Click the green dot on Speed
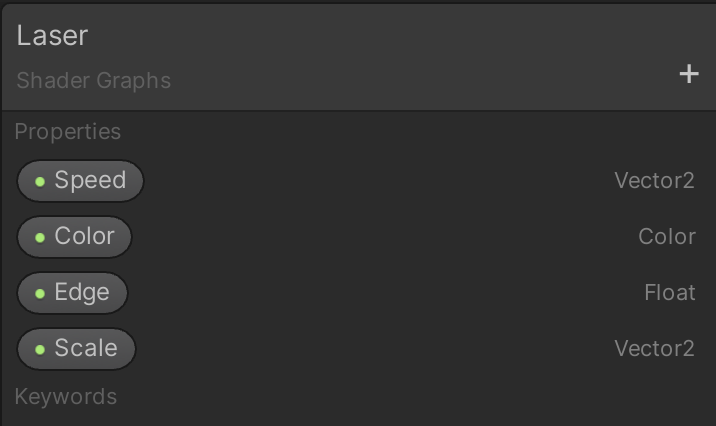Viewport: 716px width, 426px height. coord(40,182)
